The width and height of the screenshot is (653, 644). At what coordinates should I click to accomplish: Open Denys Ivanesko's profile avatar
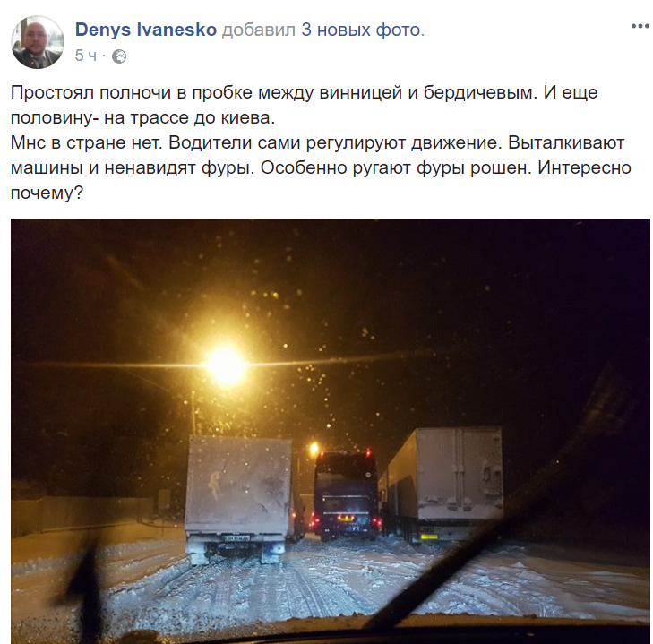[38, 42]
